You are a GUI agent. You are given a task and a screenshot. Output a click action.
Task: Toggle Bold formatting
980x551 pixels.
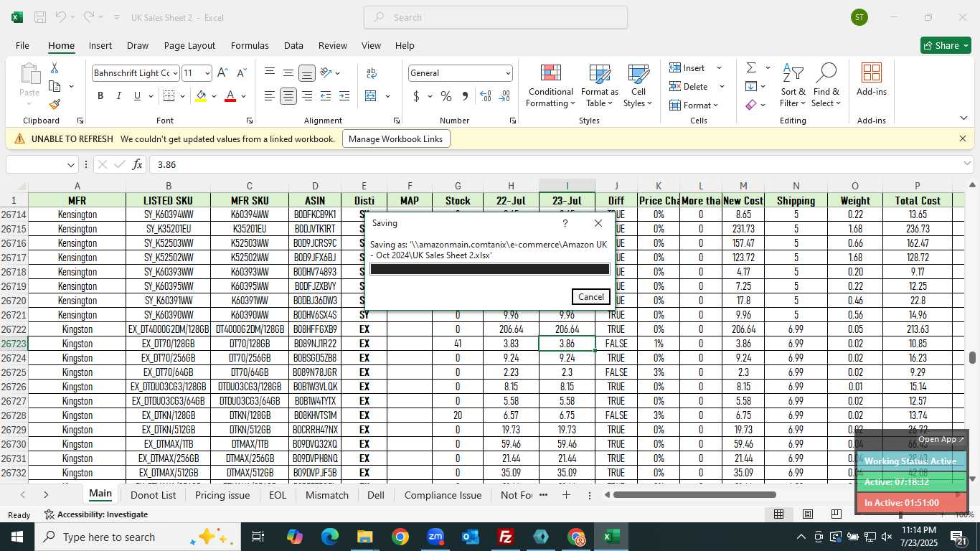pyautogui.click(x=100, y=96)
